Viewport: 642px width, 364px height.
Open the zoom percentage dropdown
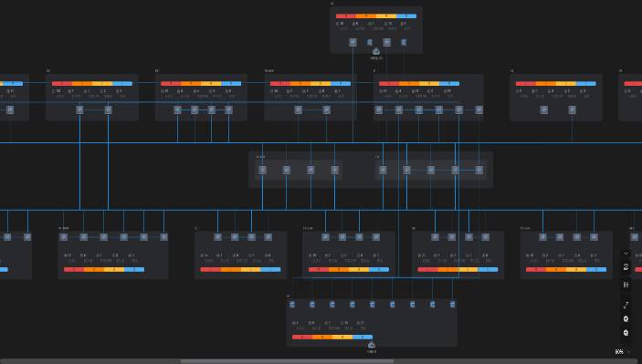click(622, 352)
